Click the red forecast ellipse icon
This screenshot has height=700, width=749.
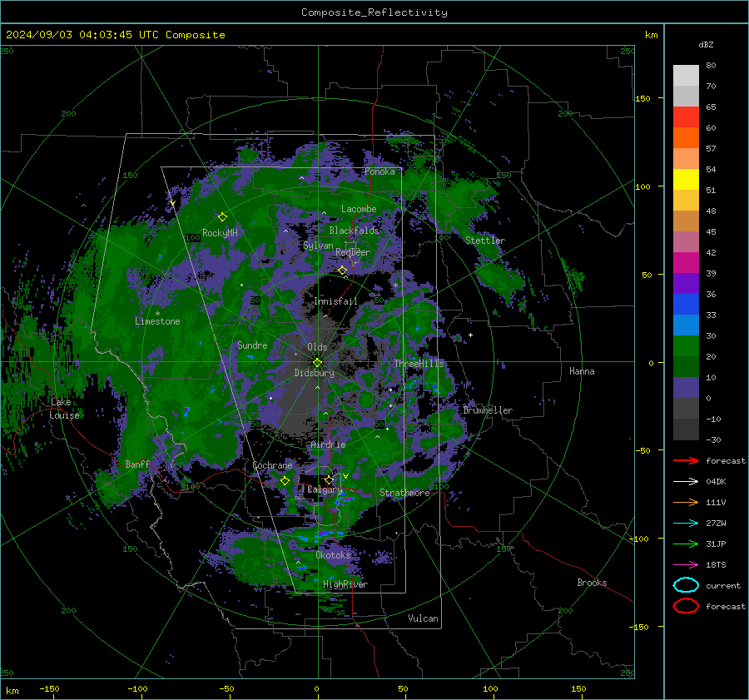pos(686,606)
